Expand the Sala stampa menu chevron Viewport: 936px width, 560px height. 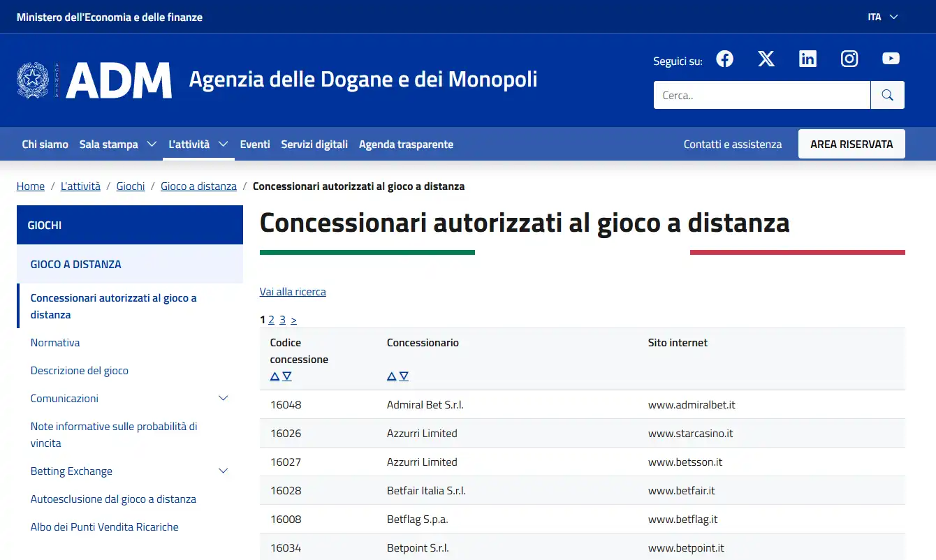coord(152,145)
